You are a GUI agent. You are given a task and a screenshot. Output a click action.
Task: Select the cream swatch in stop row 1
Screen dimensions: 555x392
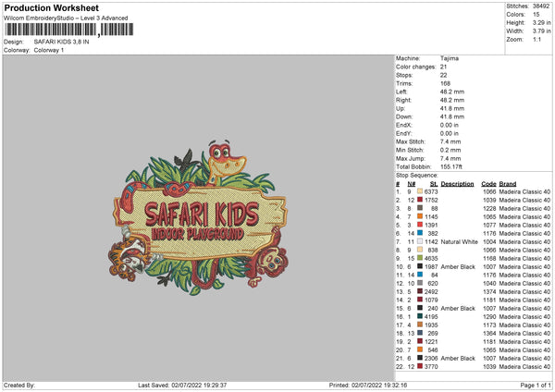pyautogui.click(x=420, y=191)
